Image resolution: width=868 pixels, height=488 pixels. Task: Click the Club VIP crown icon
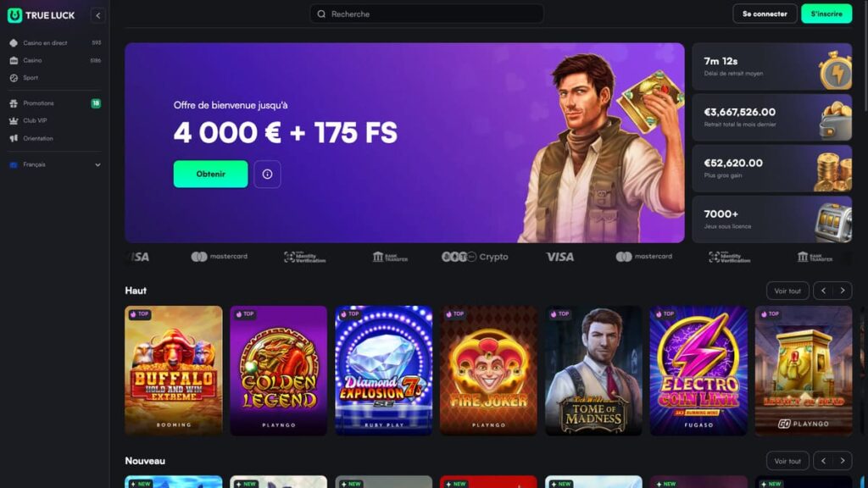coord(14,120)
